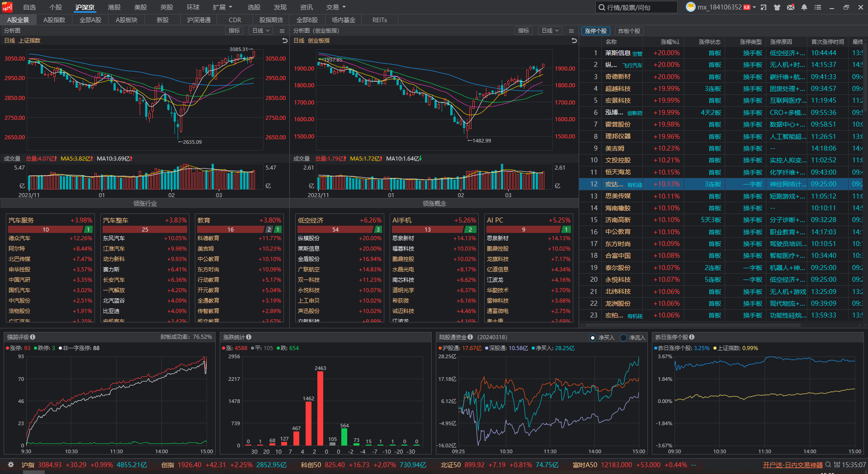Select the 净买入 radio button
868x474 pixels.
(593, 338)
